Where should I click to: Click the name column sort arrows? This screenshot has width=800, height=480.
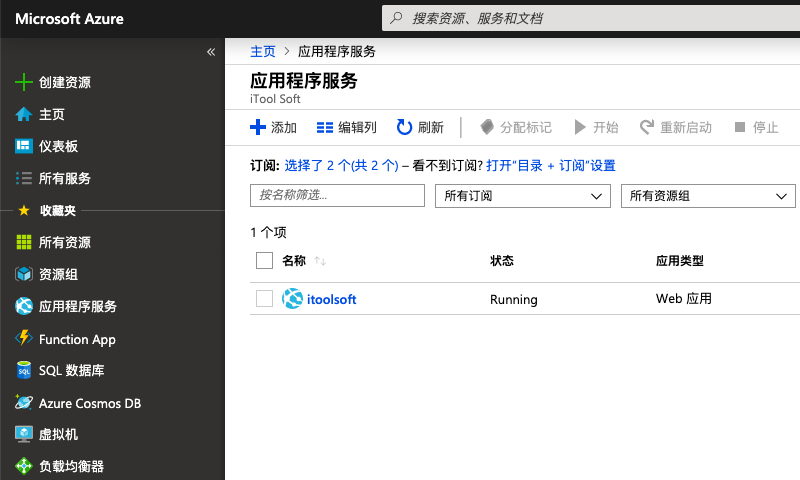[320, 261]
